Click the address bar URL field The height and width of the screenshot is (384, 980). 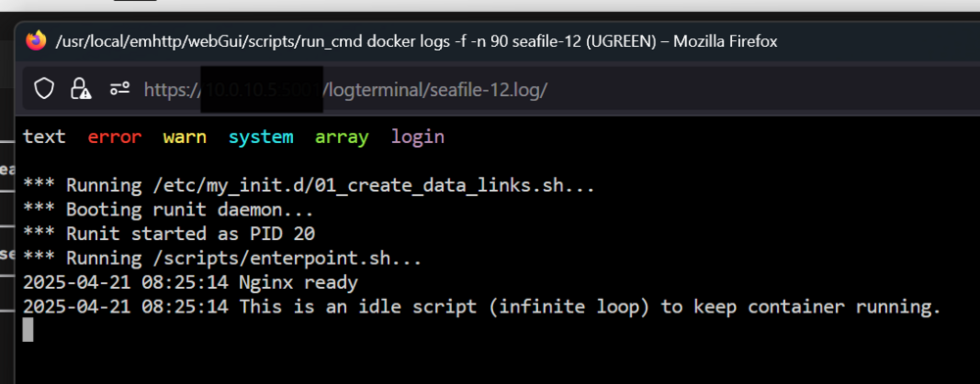coord(500,89)
